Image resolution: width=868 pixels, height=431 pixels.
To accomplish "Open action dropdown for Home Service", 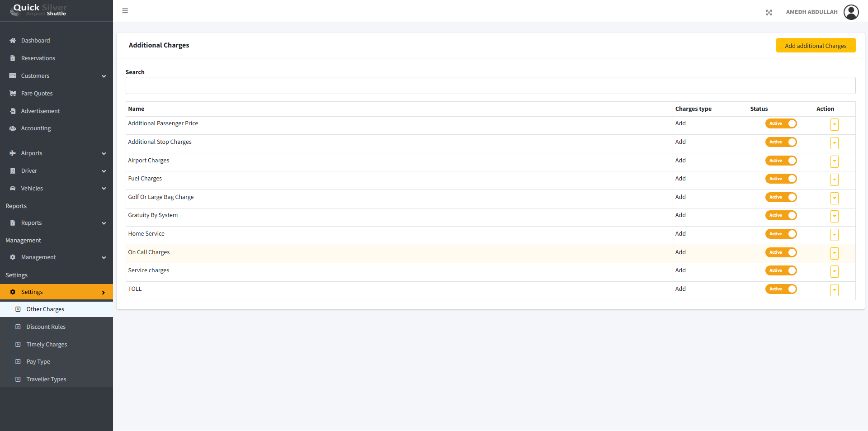I will (x=835, y=235).
